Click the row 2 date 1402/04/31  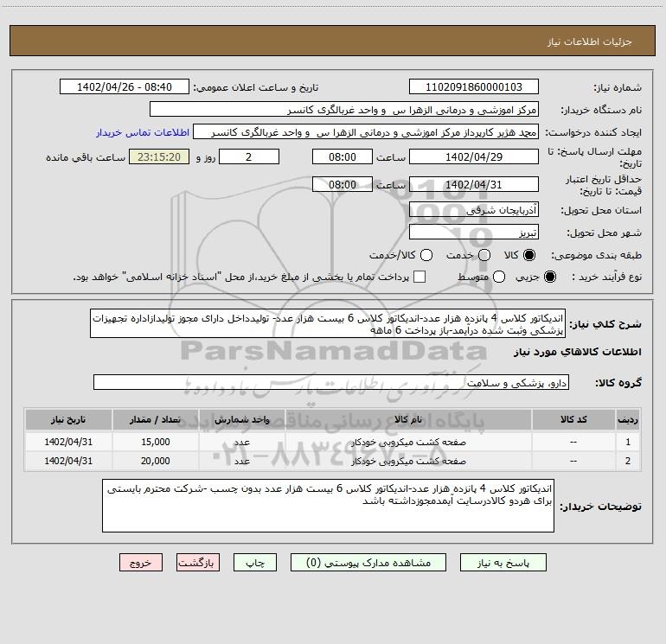click(x=68, y=461)
